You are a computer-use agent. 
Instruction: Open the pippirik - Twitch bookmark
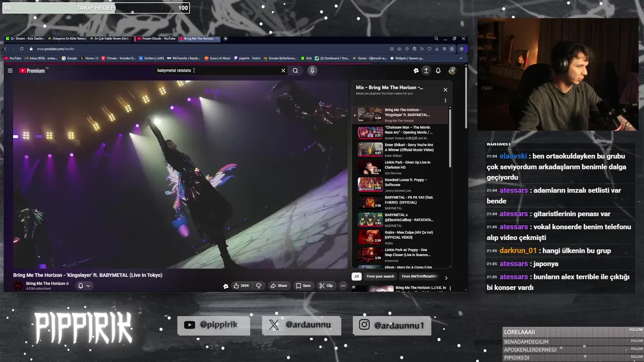(248, 58)
